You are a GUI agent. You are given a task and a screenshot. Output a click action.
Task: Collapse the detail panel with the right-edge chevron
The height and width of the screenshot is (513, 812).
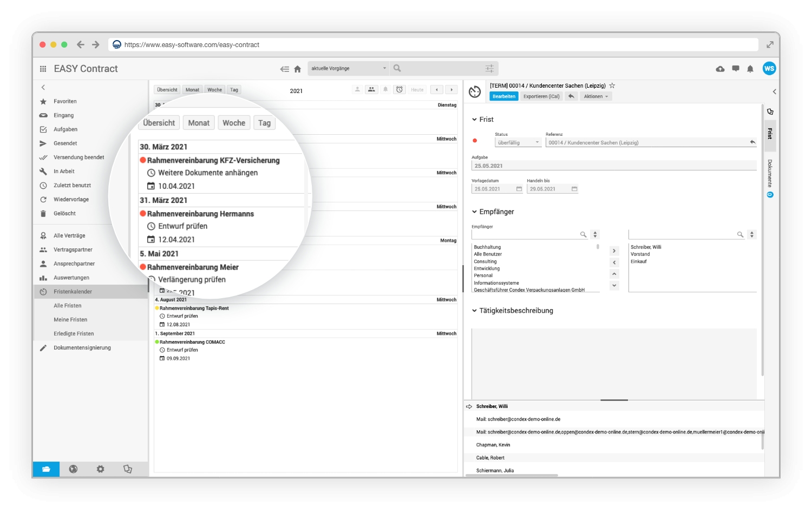pos(774,91)
